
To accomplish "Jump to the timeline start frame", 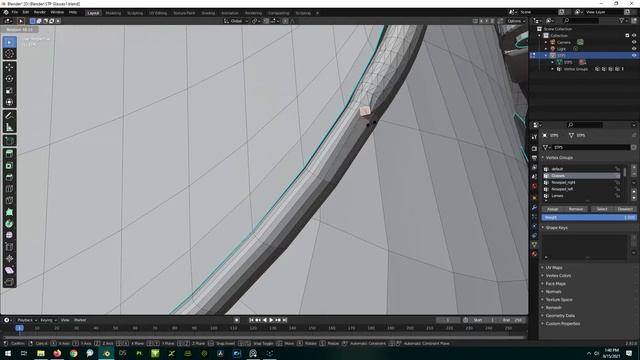I will pos(251,320).
